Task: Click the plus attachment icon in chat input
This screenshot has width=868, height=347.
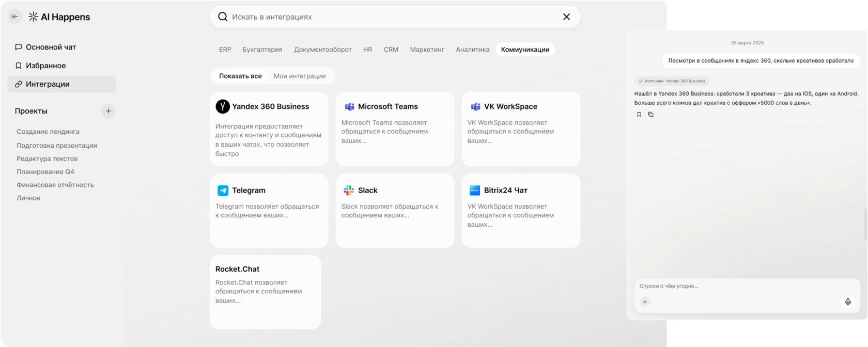Action: click(645, 302)
